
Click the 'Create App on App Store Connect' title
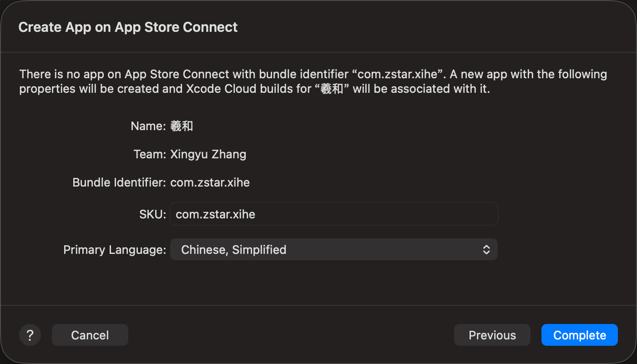point(128,27)
